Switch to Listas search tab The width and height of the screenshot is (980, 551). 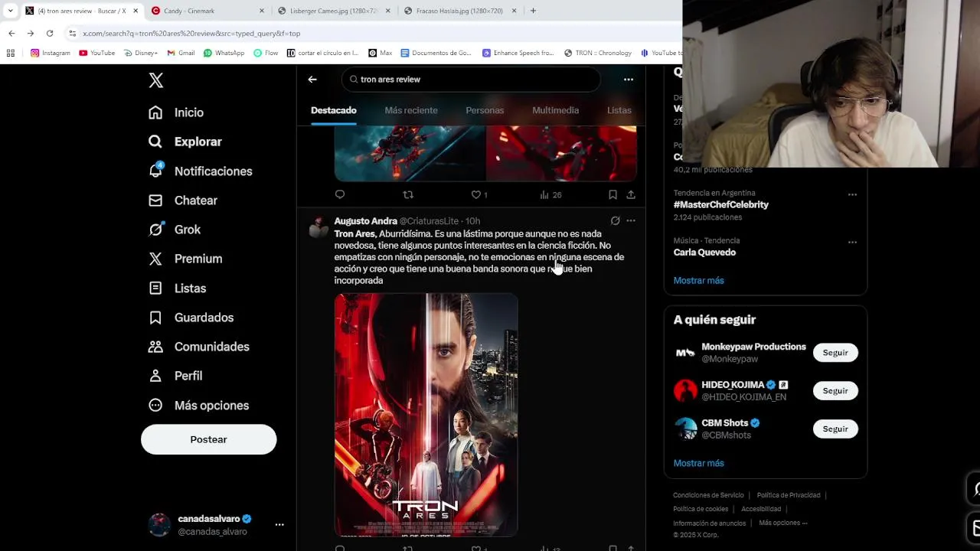pos(619,110)
